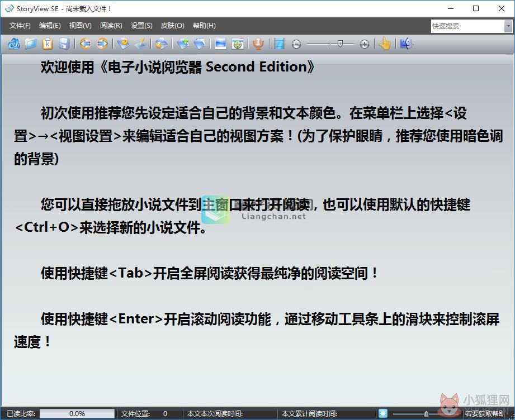Click the Finder-face skin icon

[x=406, y=44]
